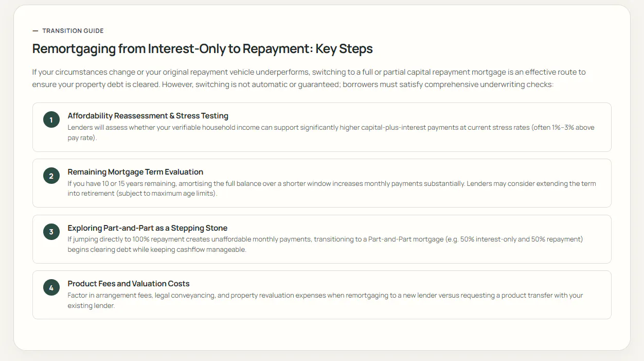
Task: Click the step 4 number badge
Action: coord(51,288)
